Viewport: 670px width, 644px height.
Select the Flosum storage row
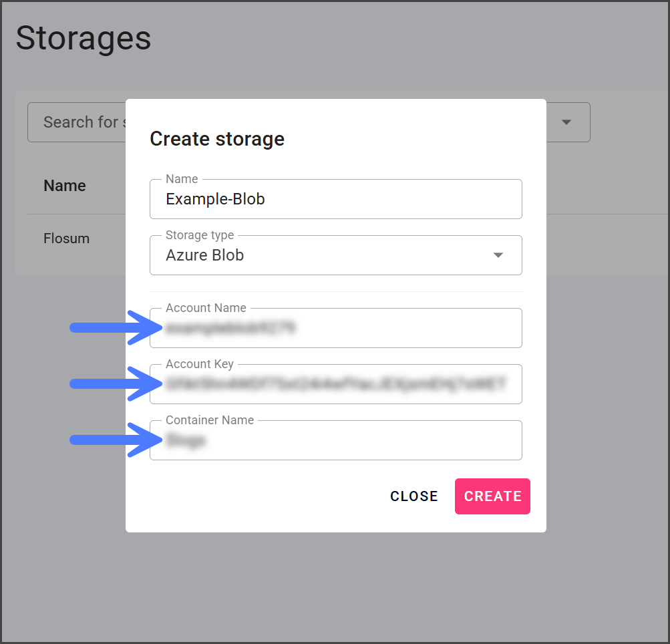tap(67, 238)
